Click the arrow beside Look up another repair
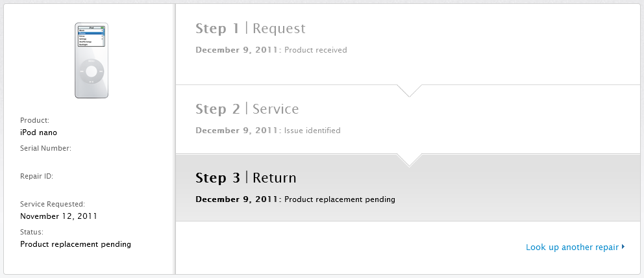644x278 pixels. click(623, 247)
